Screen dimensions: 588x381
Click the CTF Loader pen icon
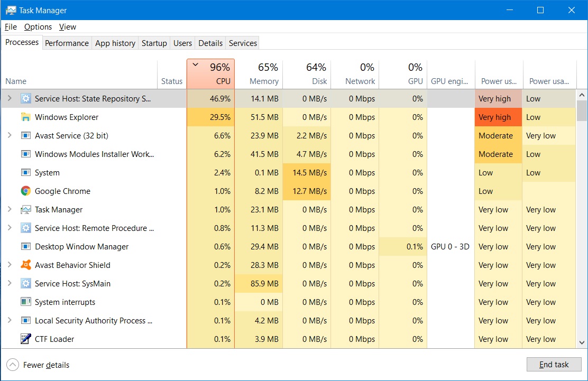[x=26, y=339]
